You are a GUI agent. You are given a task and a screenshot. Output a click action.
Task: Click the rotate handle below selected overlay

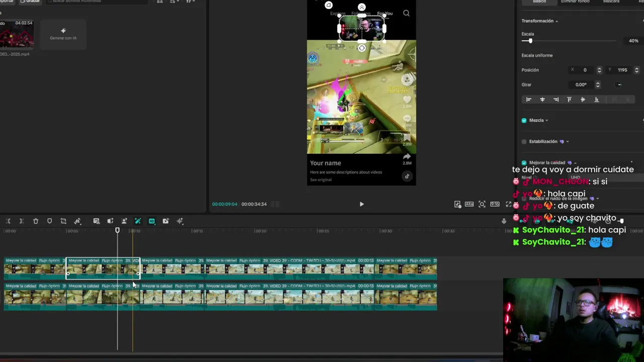point(362,48)
